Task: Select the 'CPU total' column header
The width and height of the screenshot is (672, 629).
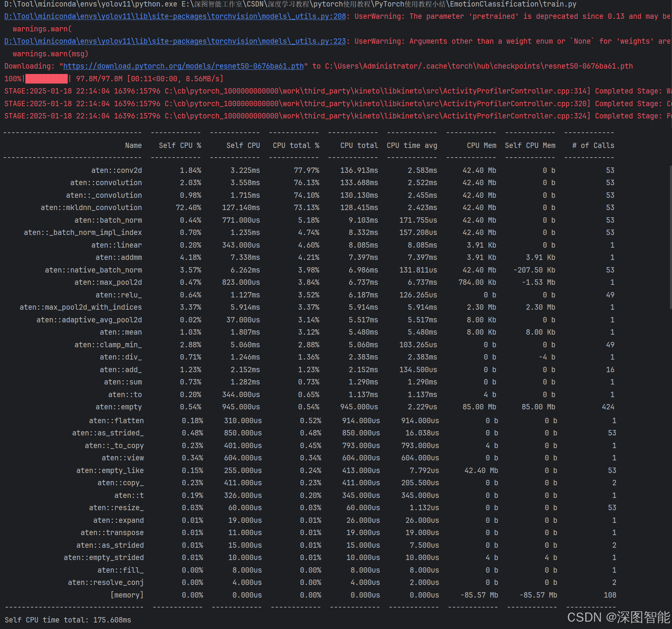Action: (359, 146)
